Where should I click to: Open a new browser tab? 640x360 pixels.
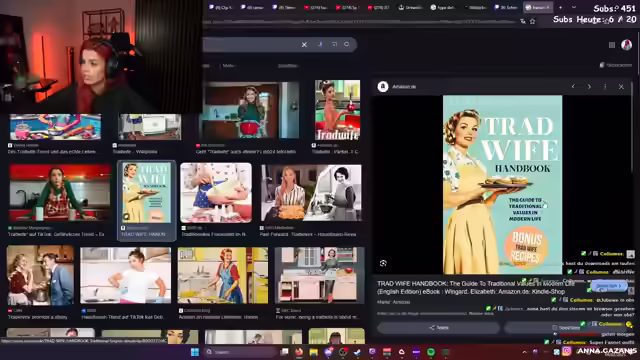560,7
